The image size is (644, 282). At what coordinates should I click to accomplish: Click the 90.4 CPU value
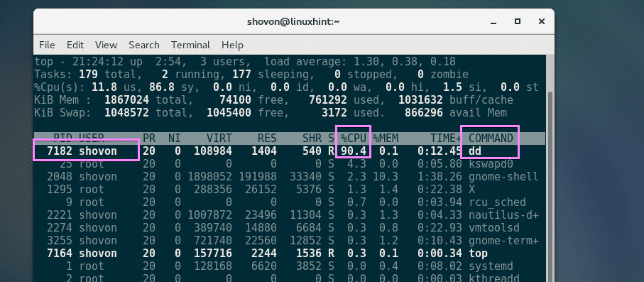(x=353, y=151)
